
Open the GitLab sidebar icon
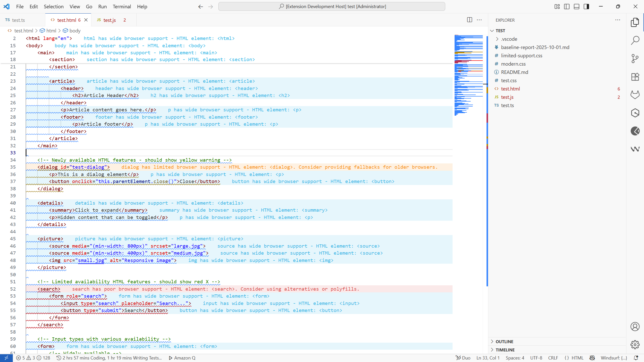point(635,95)
